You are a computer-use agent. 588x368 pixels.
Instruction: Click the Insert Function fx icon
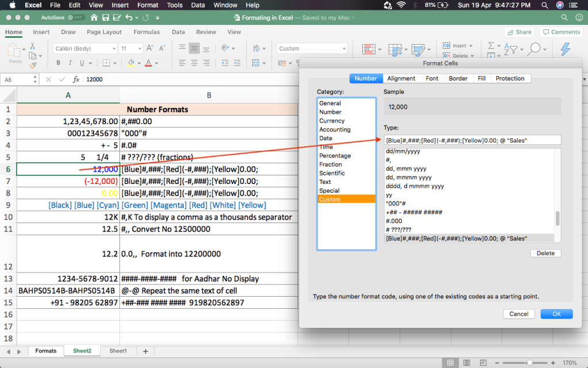pyautogui.click(x=76, y=79)
